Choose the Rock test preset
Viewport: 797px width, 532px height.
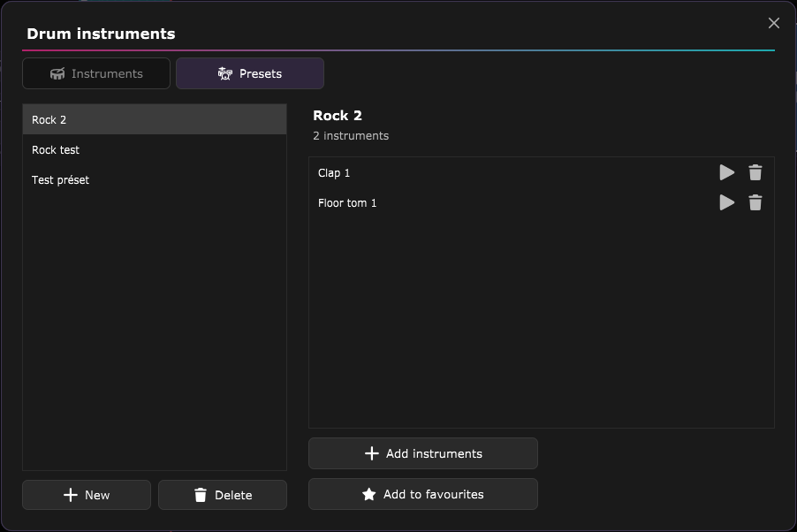(x=155, y=149)
